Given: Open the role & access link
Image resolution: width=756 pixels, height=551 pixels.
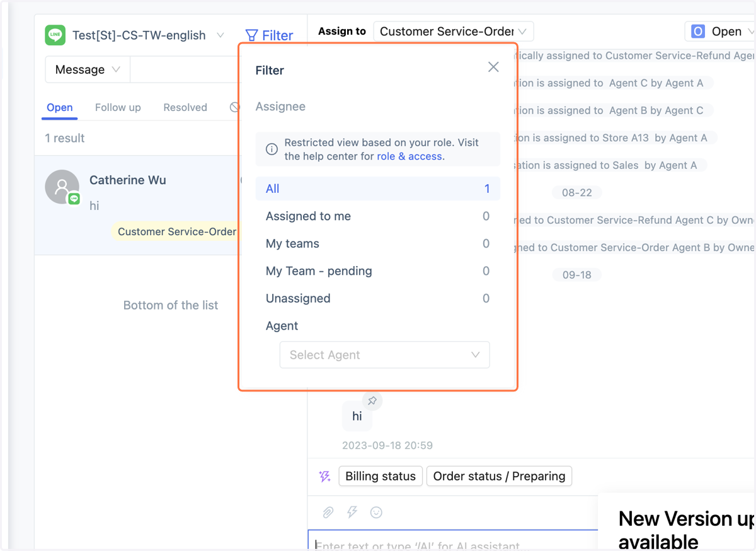Looking at the screenshot, I should [x=409, y=156].
